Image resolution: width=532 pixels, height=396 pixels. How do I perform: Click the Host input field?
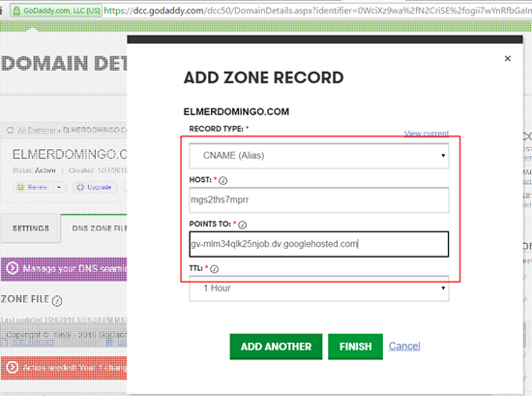[318, 199]
